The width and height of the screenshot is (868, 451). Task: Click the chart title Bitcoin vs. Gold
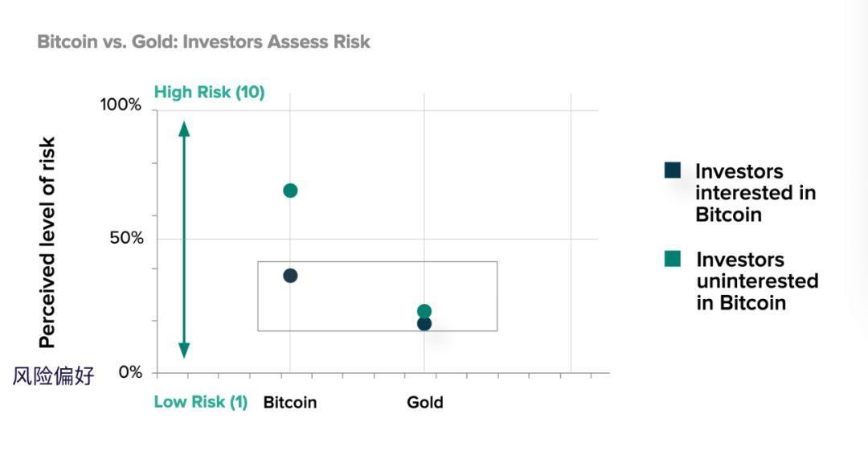[203, 42]
